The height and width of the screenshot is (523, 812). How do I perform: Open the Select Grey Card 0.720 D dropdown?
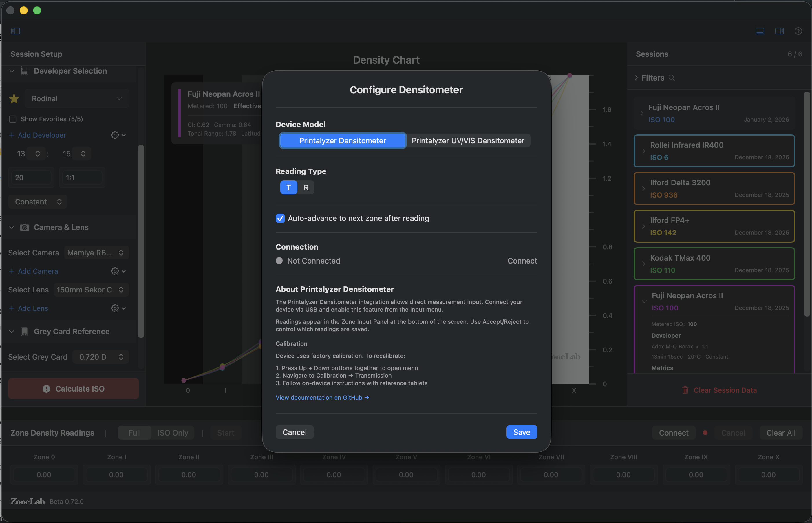(101, 357)
